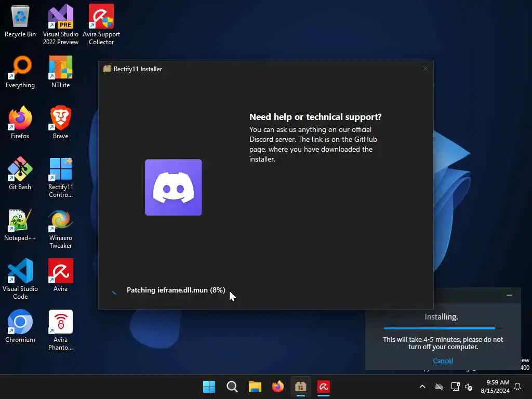Open the Chromium desktop shortcut
Image resolution: width=532 pixels, height=399 pixels.
pyautogui.click(x=20, y=326)
